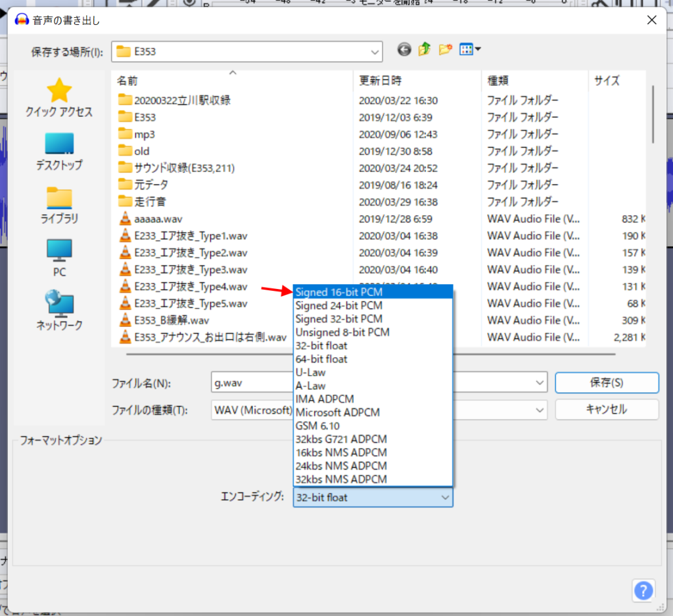Screen dimensions: 673x616
Task: Expand the save location E353 dropdown
Action: [375, 51]
